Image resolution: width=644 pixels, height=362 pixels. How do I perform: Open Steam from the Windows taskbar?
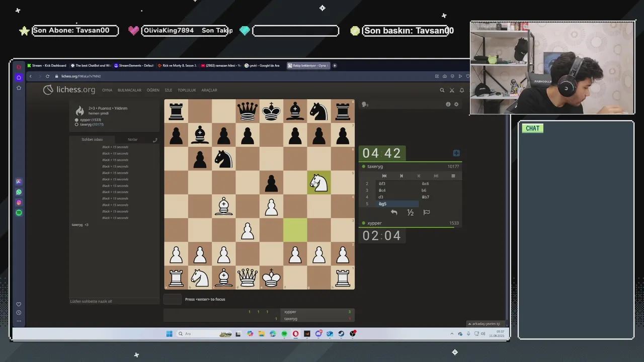[341, 334]
